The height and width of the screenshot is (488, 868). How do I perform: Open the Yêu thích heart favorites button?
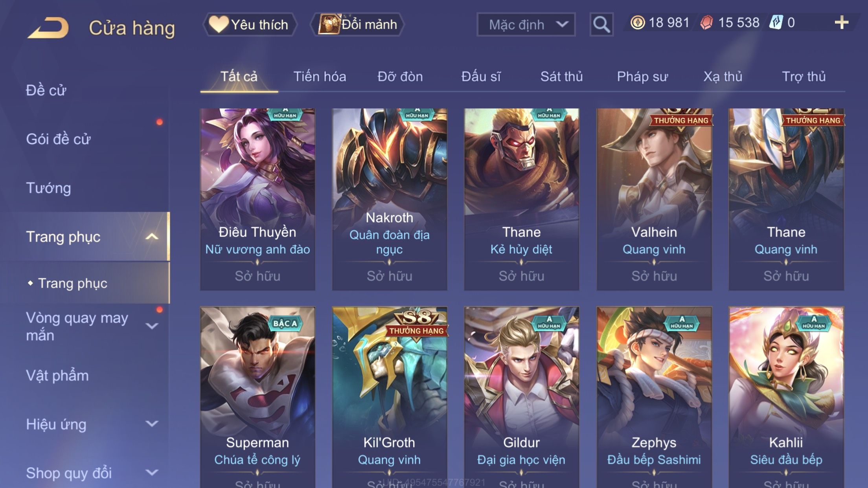click(250, 24)
